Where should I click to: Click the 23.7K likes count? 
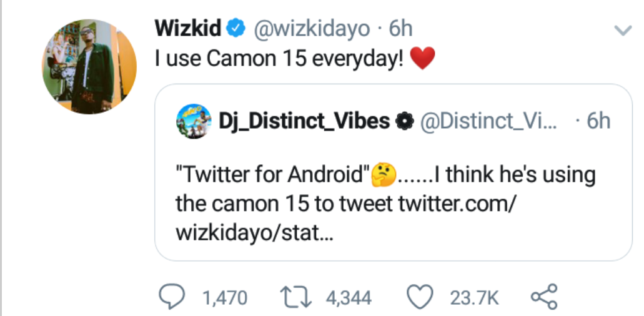475,298
